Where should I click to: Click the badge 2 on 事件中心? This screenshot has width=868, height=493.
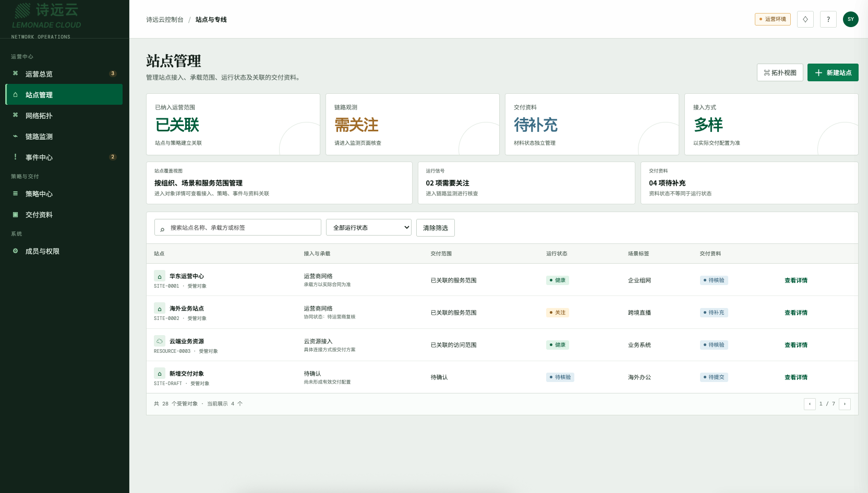click(113, 157)
